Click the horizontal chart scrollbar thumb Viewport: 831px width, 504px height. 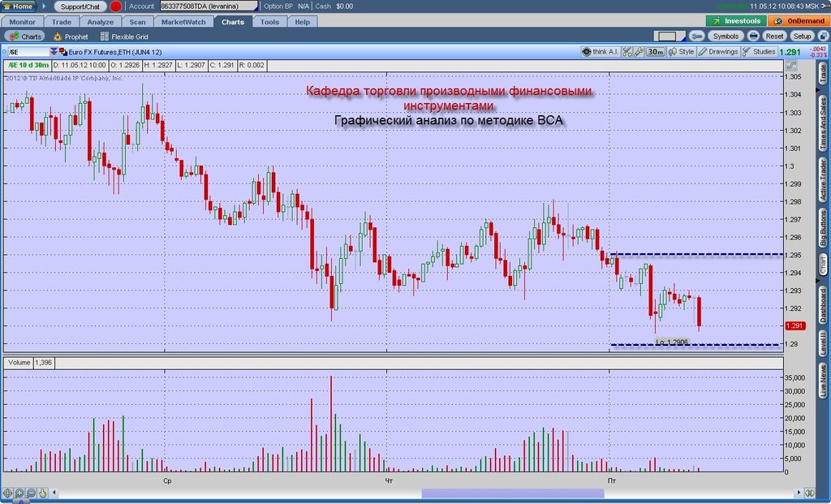point(513,493)
